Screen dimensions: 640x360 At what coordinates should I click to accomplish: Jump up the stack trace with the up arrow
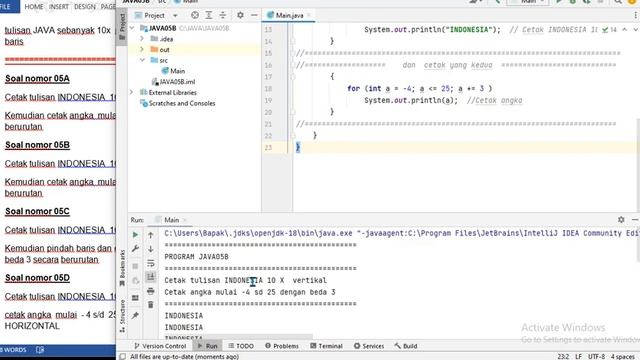151,235
